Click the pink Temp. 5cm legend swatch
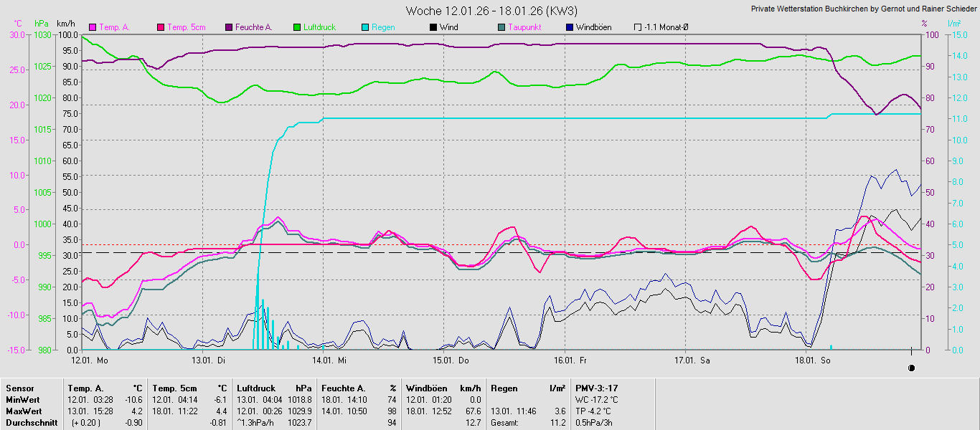This screenshot has height=430, width=980. pyautogui.click(x=161, y=27)
